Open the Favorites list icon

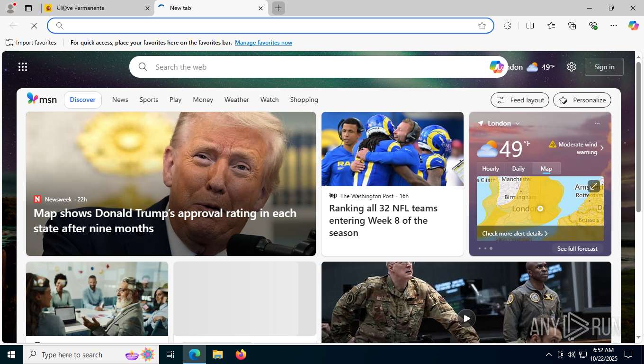(551, 26)
